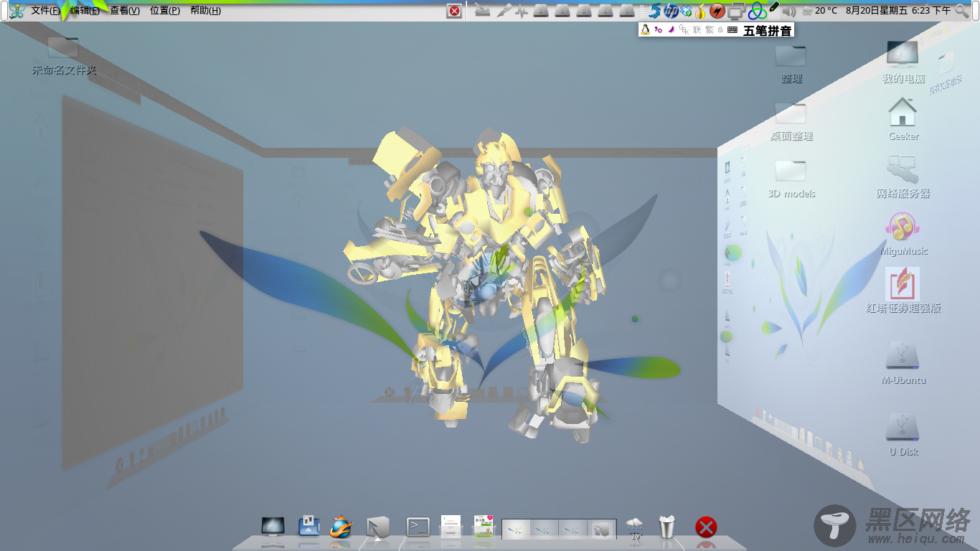Open the ruler and pencil drawing applet
The image size is (980, 551).
(x=483, y=11)
